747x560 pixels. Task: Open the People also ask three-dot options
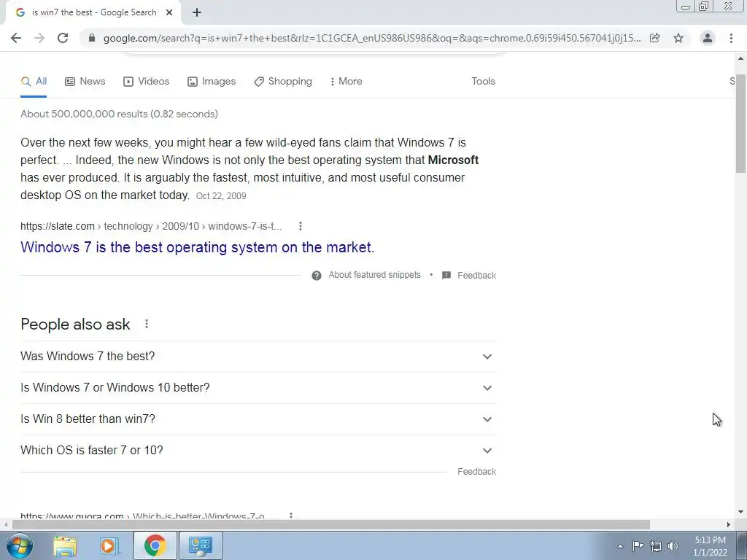tap(147, 324)
